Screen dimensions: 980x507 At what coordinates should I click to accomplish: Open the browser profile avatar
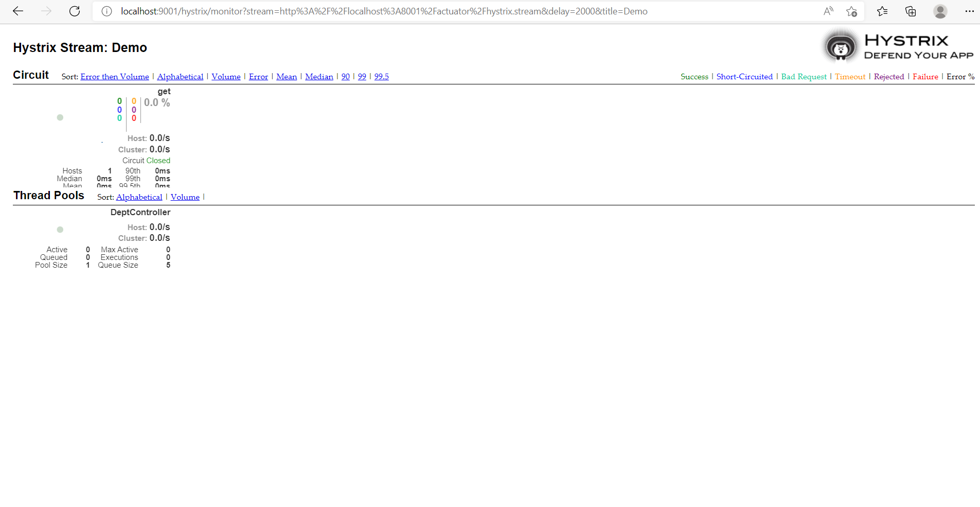940,11
